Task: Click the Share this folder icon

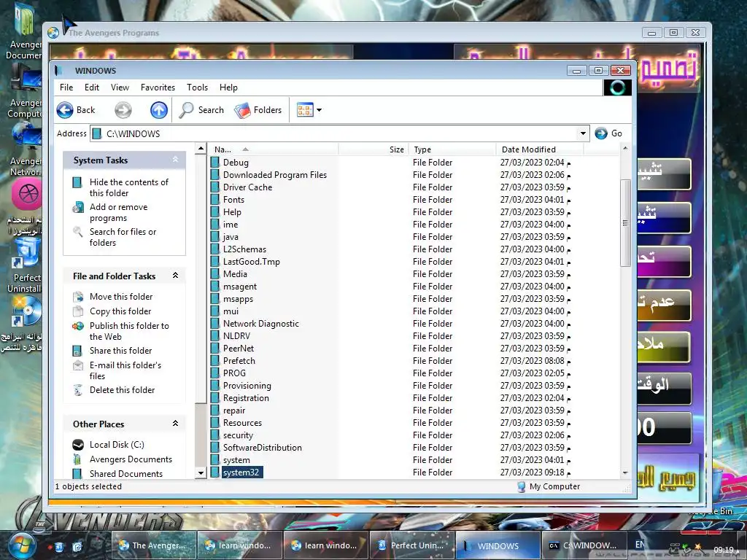Action: pyautogui.click(x=77, y=351)
